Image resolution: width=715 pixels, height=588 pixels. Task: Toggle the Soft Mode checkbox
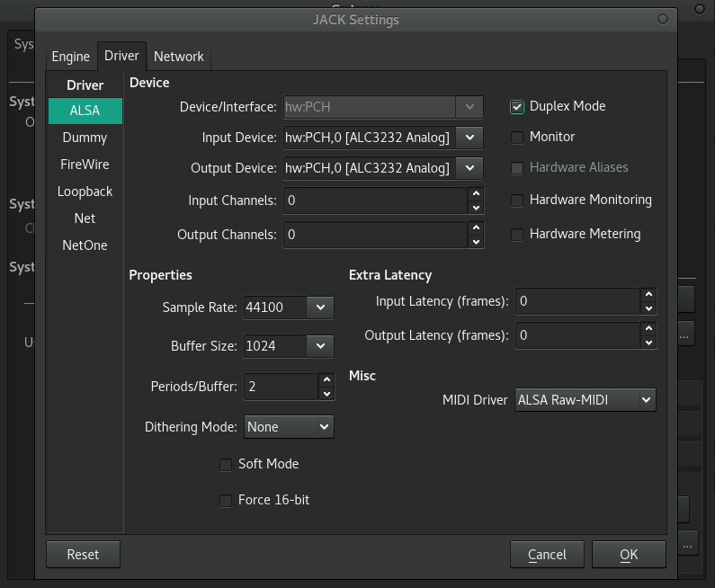coord(226,465)
